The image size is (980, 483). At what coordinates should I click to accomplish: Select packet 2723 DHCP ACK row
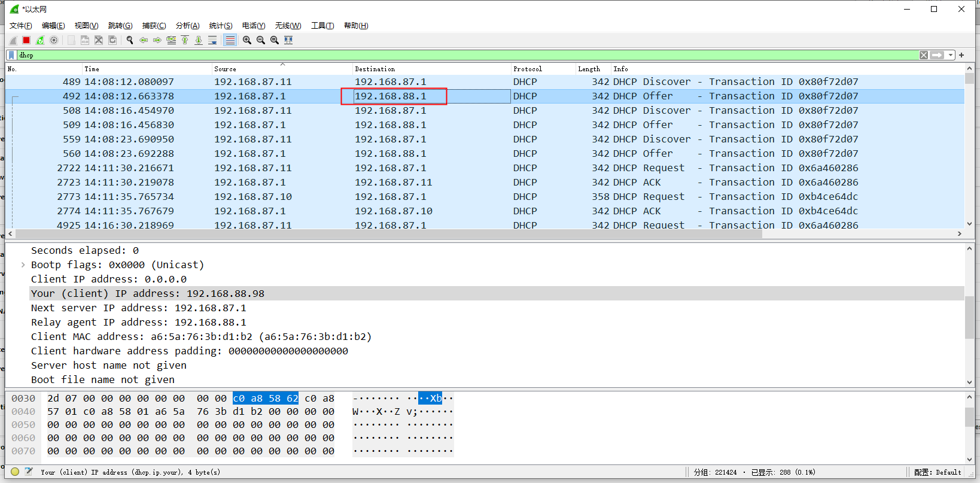(485, 182)
